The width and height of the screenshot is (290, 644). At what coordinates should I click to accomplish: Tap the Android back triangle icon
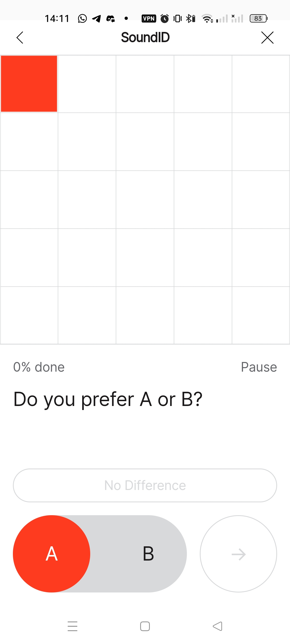tap(218, 626)
